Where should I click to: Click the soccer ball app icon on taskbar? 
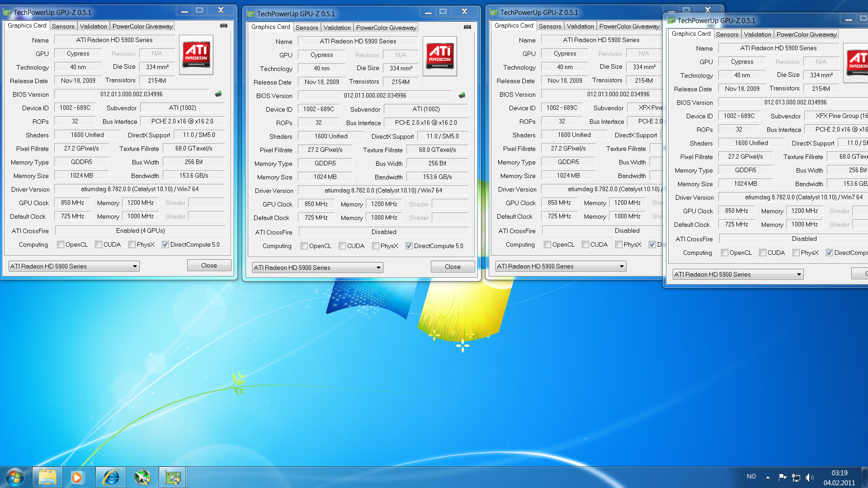point(142,477)
